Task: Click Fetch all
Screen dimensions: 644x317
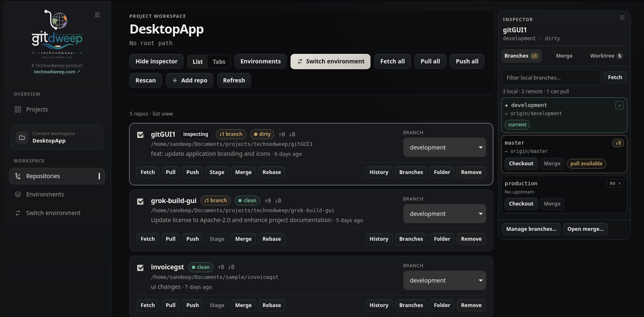Action: click(x=392, y=61)
